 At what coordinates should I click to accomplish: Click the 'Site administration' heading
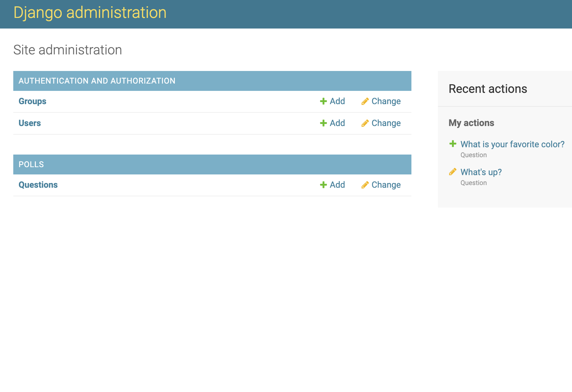pyautogui.click(x=68, y=50)
